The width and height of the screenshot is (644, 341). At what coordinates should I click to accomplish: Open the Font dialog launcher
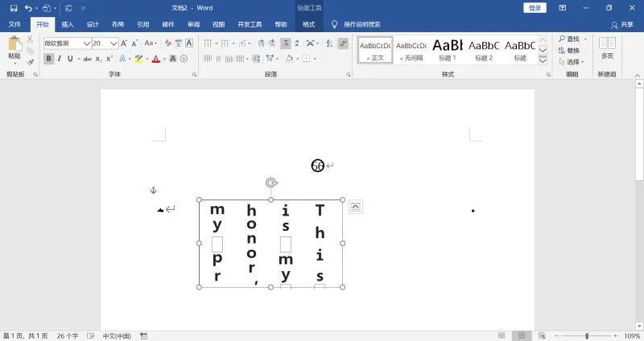194,74
